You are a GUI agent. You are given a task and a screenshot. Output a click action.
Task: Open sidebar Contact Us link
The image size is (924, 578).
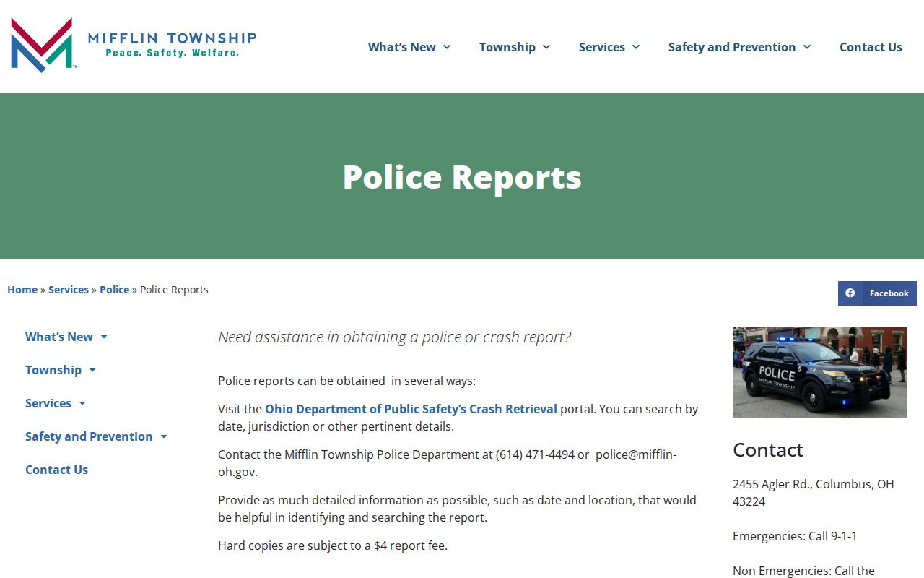[x=56, y=470]
